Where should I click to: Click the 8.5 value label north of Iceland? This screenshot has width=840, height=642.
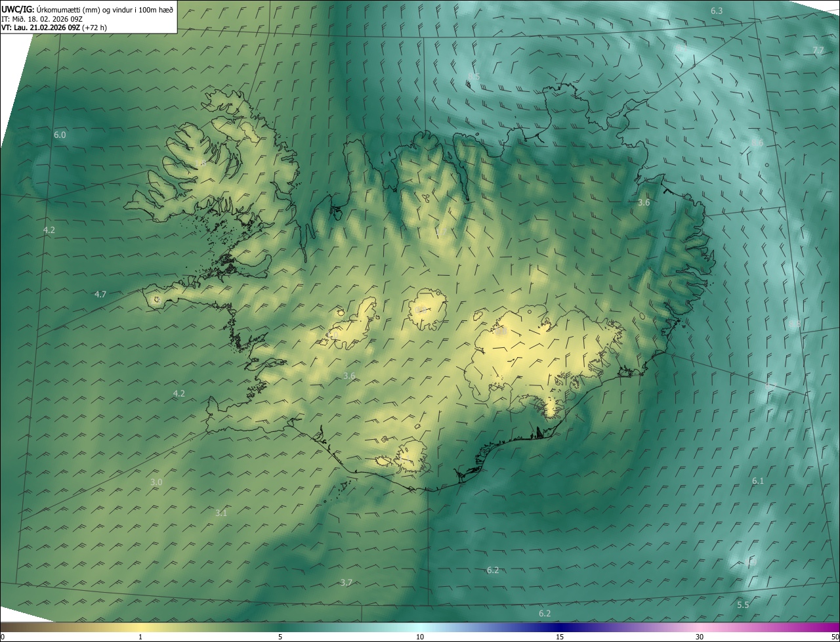tap(474, 77)
